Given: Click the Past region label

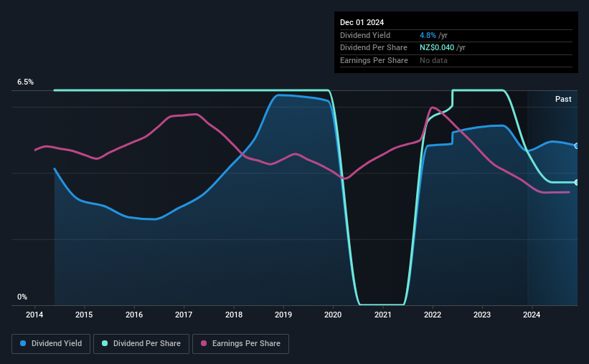Looking at the screenshot, I should 563,99.
